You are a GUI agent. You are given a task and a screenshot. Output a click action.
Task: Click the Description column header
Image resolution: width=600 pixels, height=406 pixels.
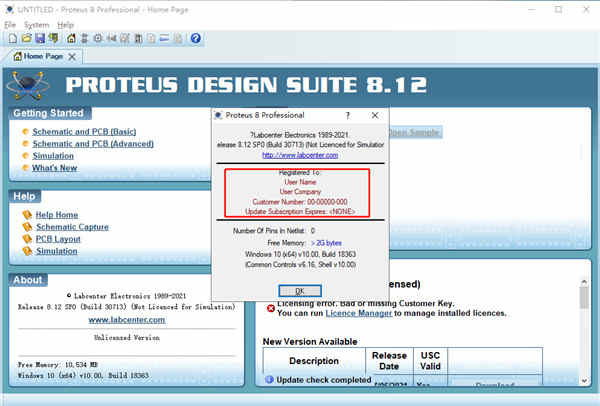(x=314, y=361)
